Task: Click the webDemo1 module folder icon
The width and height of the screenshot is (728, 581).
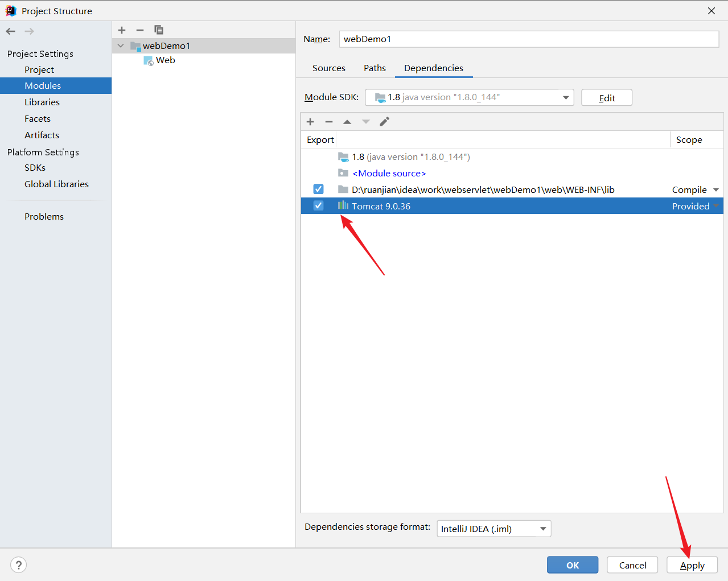Action: [x=135, y=46]
